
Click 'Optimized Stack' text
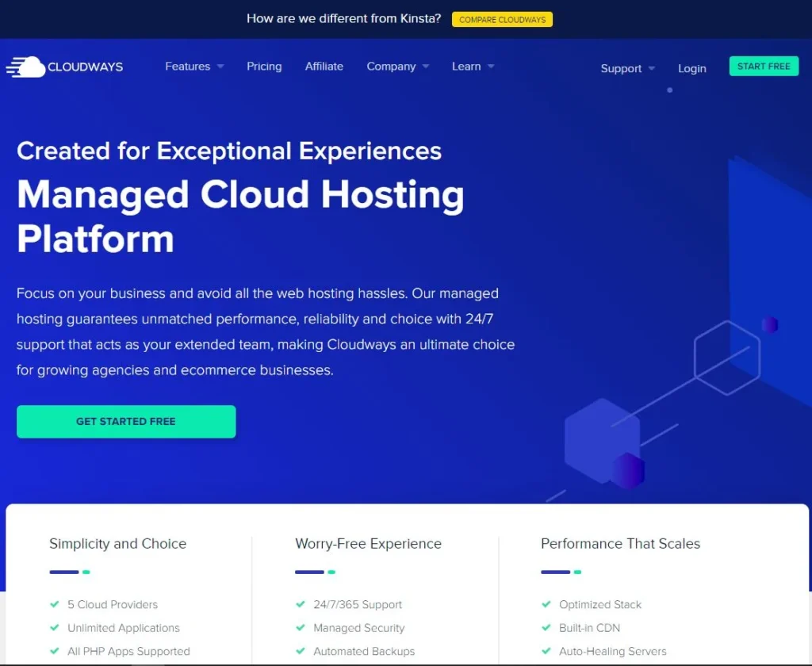click(600, 604)
